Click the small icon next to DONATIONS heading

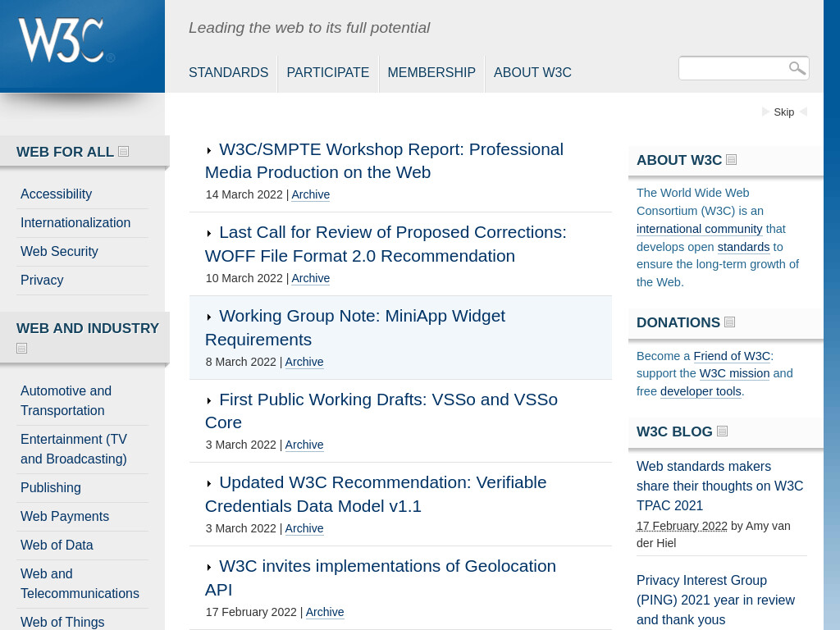(x=729, y=322)
